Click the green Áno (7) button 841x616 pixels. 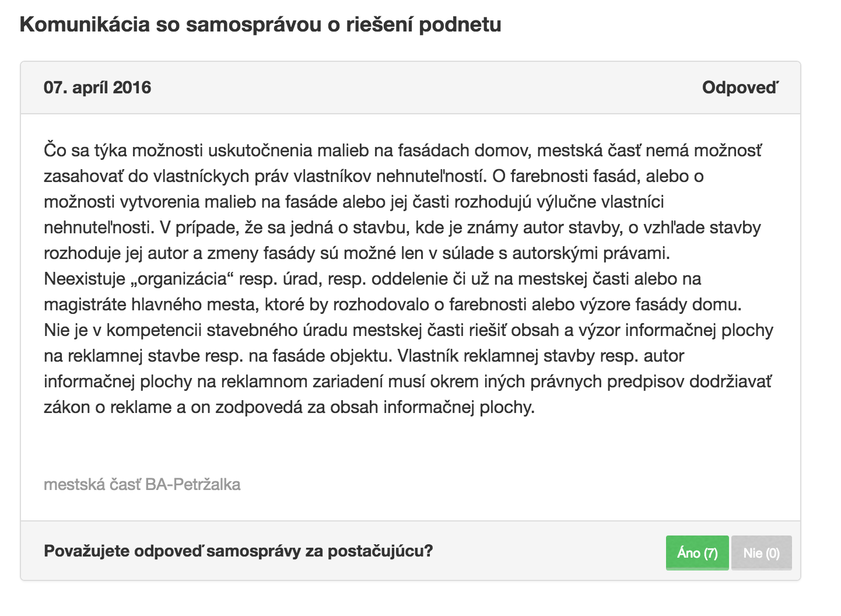click(697, 552)
